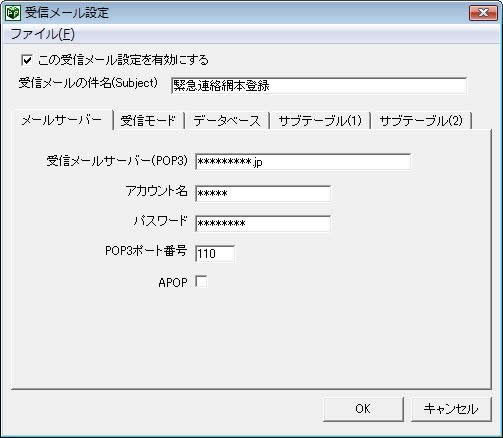
Task: Click the パスワード input field
Action: [263, 223]
